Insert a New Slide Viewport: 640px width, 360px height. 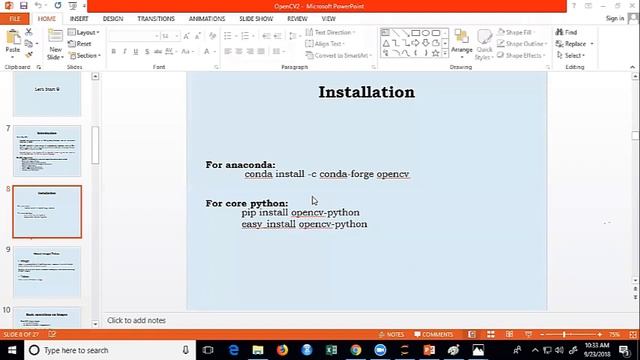coord(55,44)
